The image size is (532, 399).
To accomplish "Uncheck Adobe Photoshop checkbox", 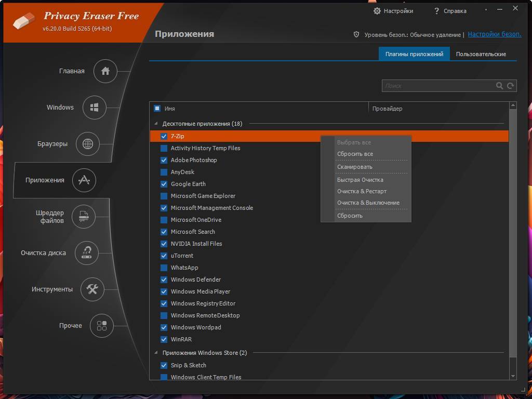I will [x=164, y=160].
